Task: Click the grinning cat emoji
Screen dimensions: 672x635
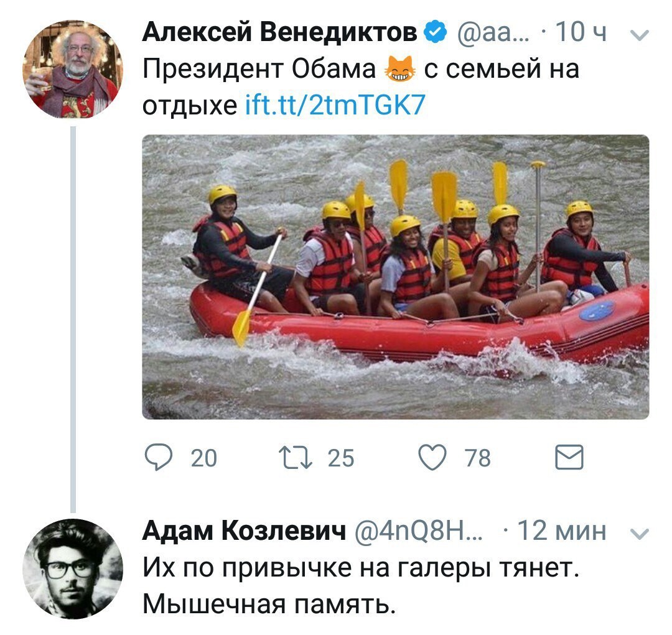Action: click(400, 69)
